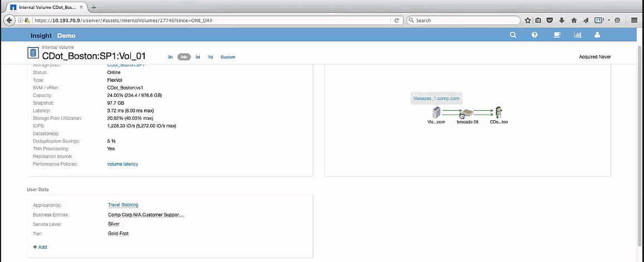Viewport: 644px width, 262px height.
Task: Bookmark this page with star icon
Action: [x=528, y=20]
